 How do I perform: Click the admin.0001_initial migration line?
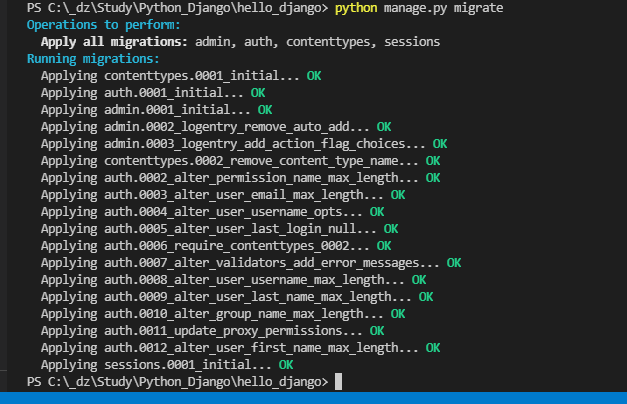click(157, 110)
